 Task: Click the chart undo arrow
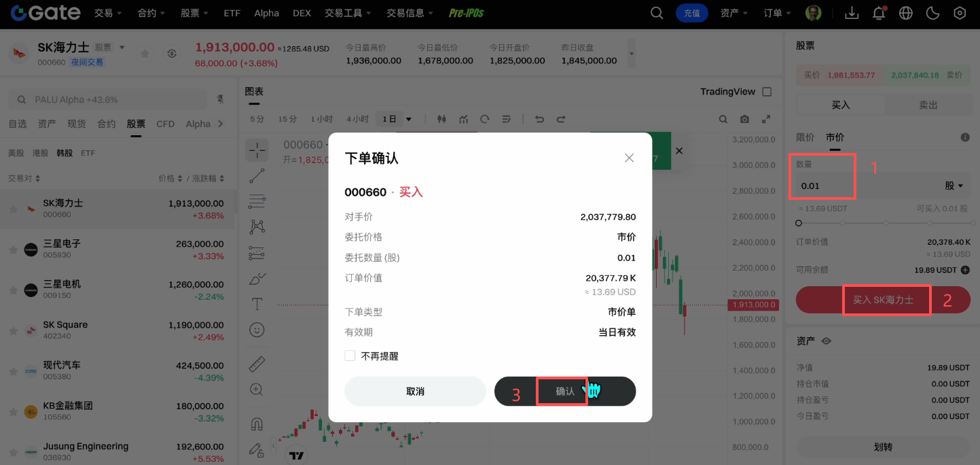[x=540, y=119]
